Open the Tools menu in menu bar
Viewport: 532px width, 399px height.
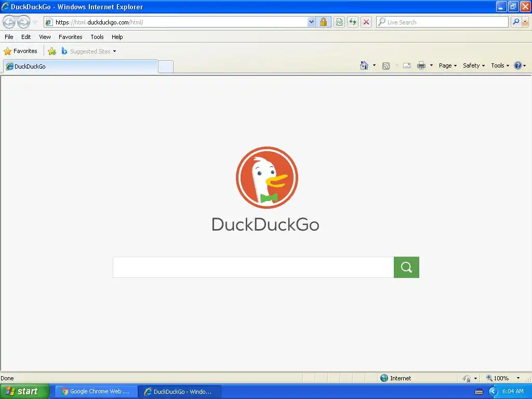click(97, 37)
